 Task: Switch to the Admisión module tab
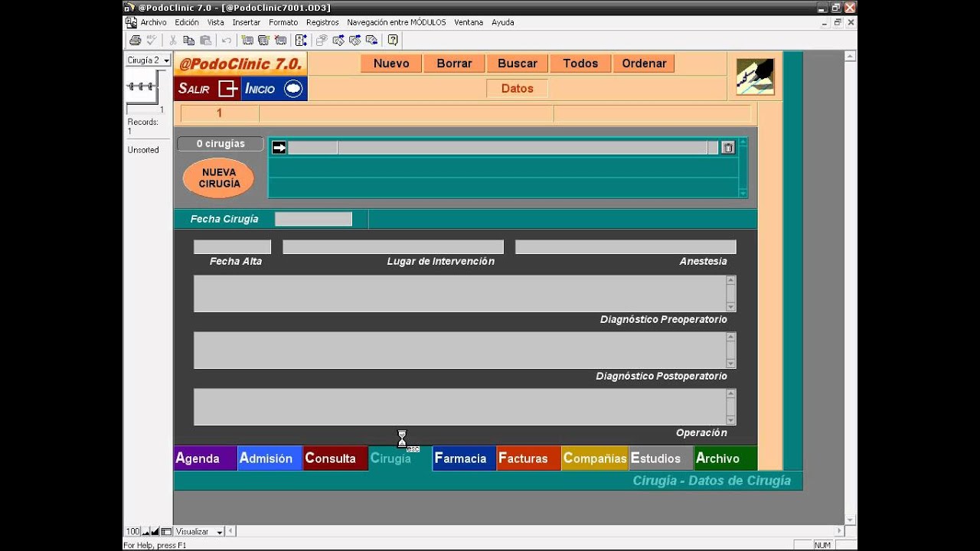pyautogui.click(x=270, y=458)
